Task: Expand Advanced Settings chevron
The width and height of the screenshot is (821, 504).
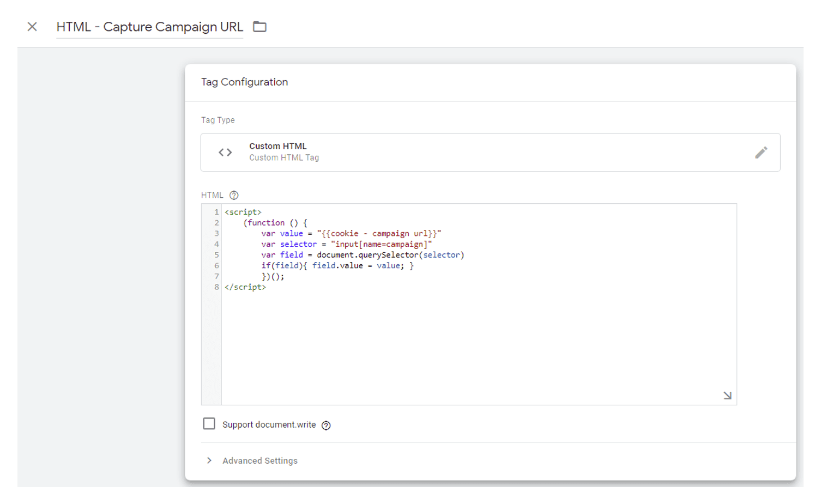Action: tap(209, 460)
